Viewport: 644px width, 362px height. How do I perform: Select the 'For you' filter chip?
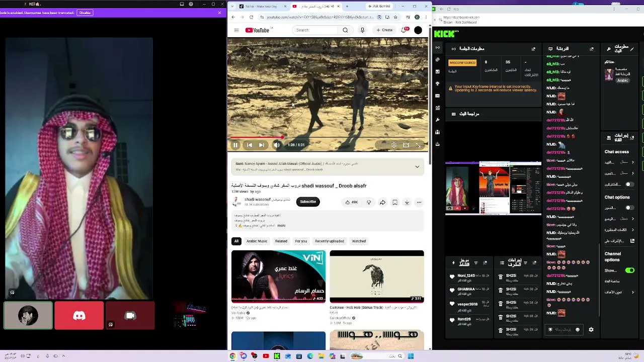pos(301,241)
